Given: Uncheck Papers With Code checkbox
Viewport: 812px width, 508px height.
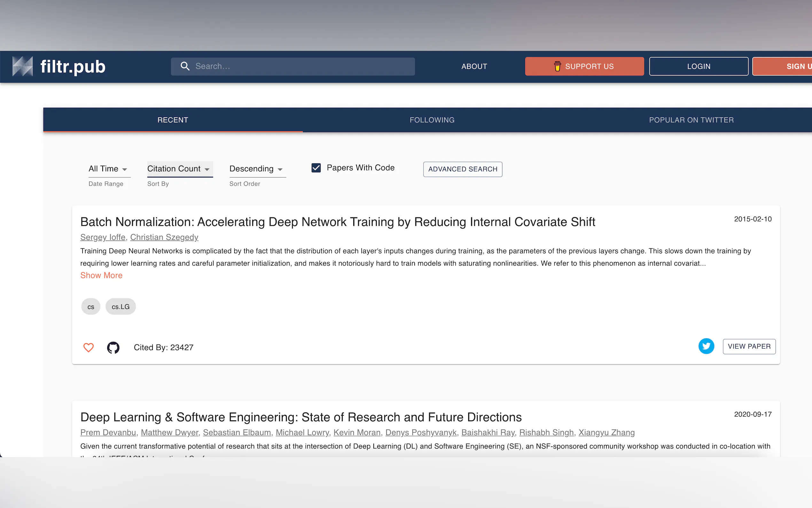Looking at the screenshot, I should pos(316,168).
